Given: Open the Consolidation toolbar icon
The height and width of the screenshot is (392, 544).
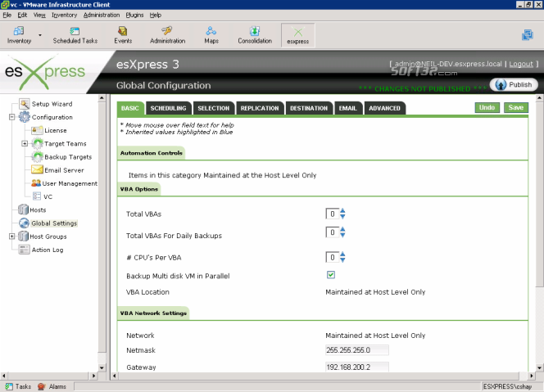Looking at the screenshot, I should pyautogui.click(x=255, y=35).
